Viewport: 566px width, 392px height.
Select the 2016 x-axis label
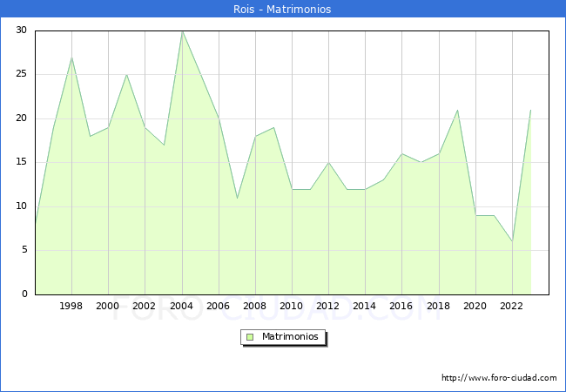click(x=401, y=306)
